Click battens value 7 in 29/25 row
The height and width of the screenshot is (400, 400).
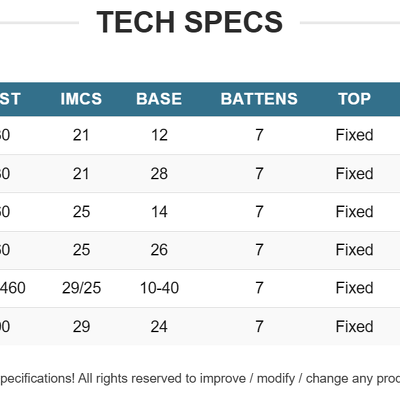(259, 288)
